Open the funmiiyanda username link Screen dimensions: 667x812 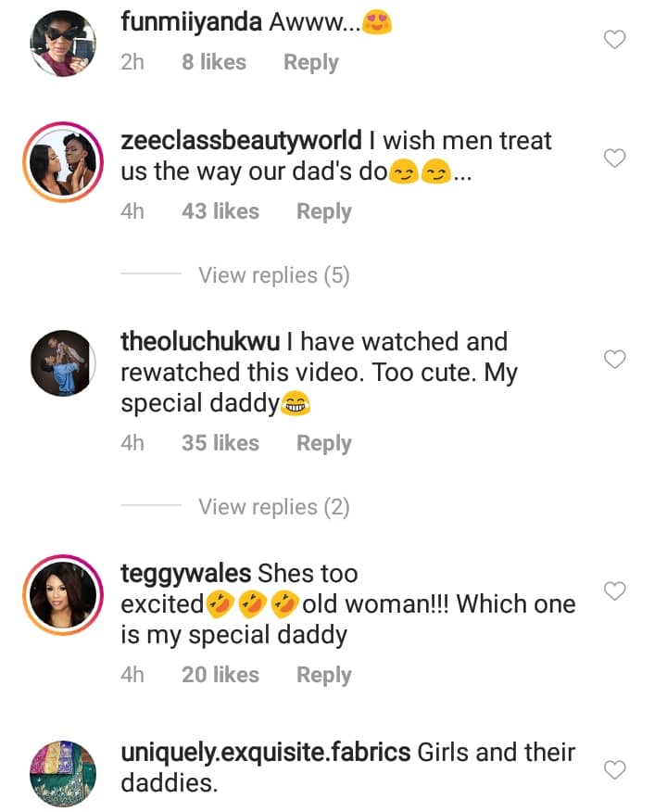192,24
